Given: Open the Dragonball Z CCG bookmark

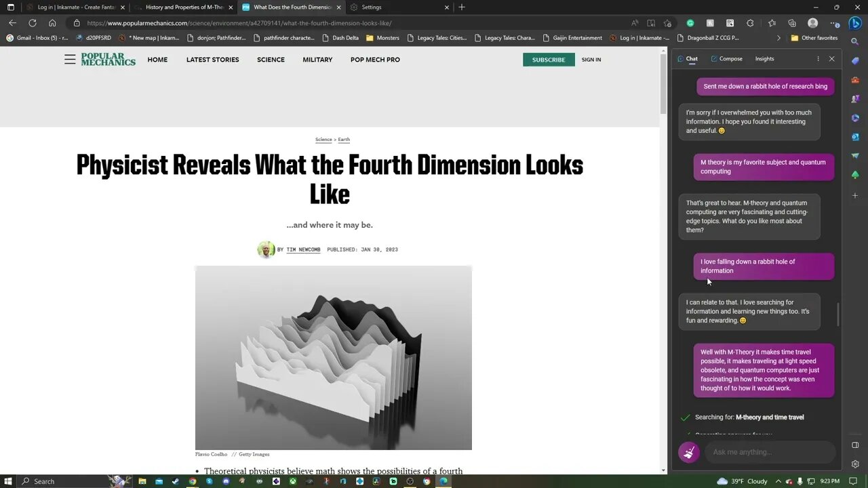Looking at the screenshot, I should [x=709, y=38].
